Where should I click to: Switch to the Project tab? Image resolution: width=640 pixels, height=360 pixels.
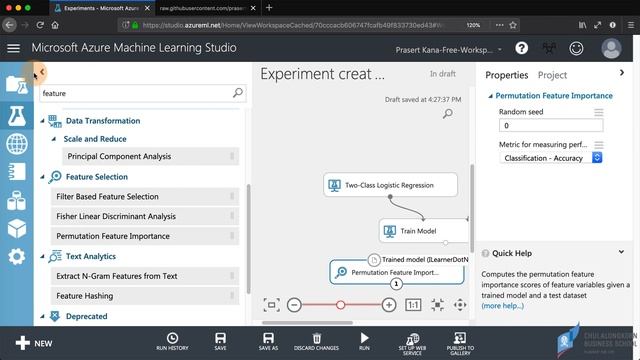[x=552, y=75]
